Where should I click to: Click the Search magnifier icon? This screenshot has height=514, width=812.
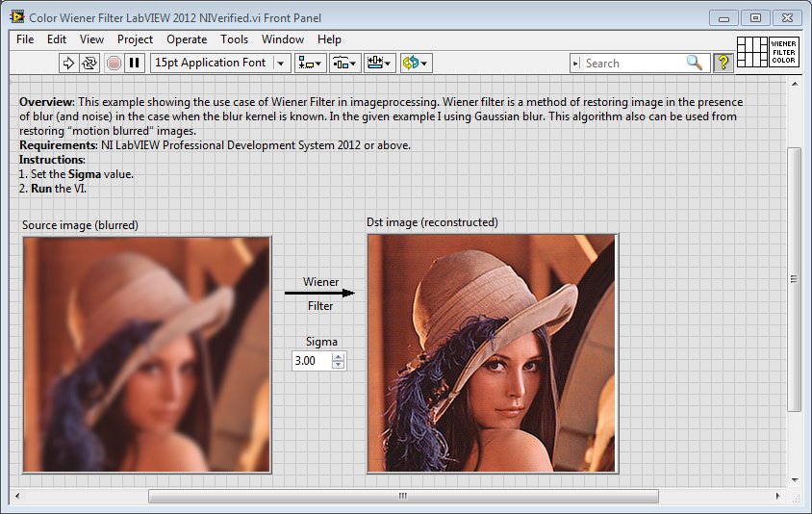[695, 63]
